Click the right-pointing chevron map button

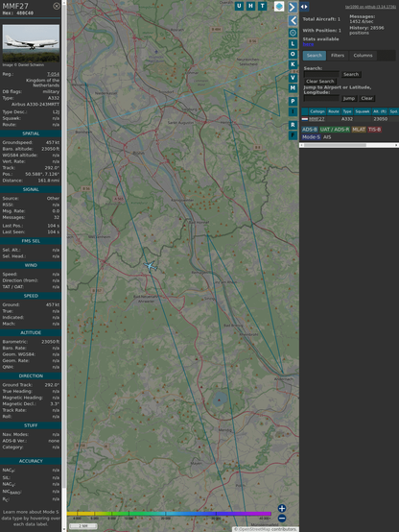point(293,7)
